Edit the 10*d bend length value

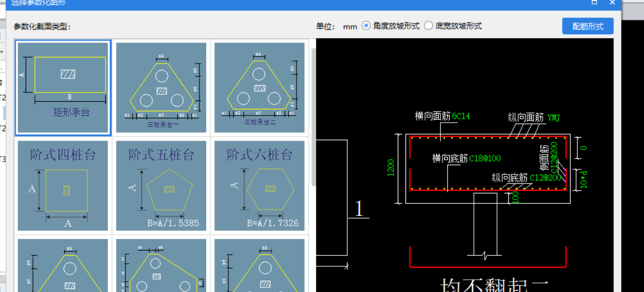coord(583,179)
